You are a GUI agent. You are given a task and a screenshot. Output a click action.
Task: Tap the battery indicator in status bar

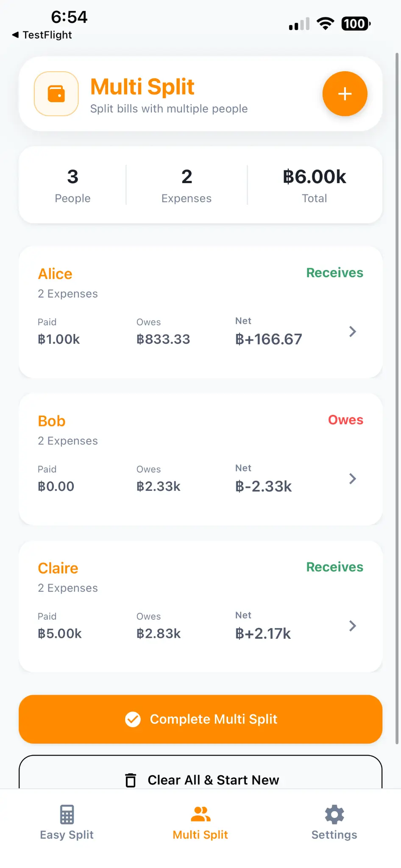tap(356, 24)
